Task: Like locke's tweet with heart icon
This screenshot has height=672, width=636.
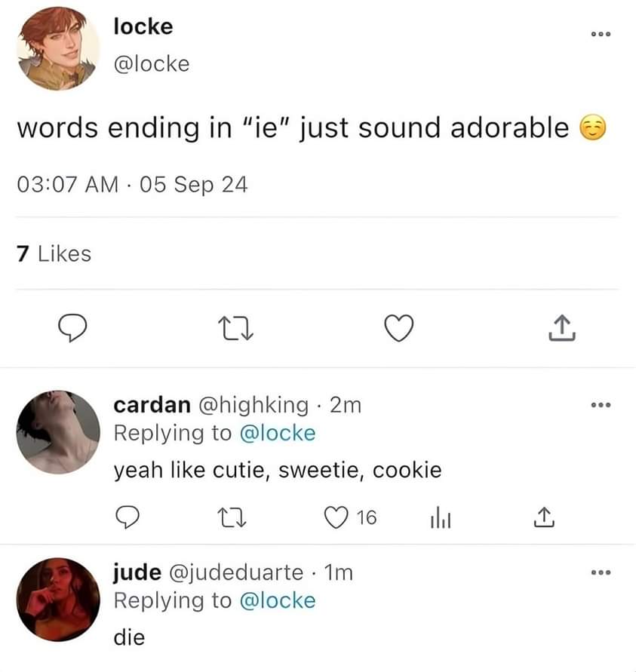Action: (x=399, y=328)
